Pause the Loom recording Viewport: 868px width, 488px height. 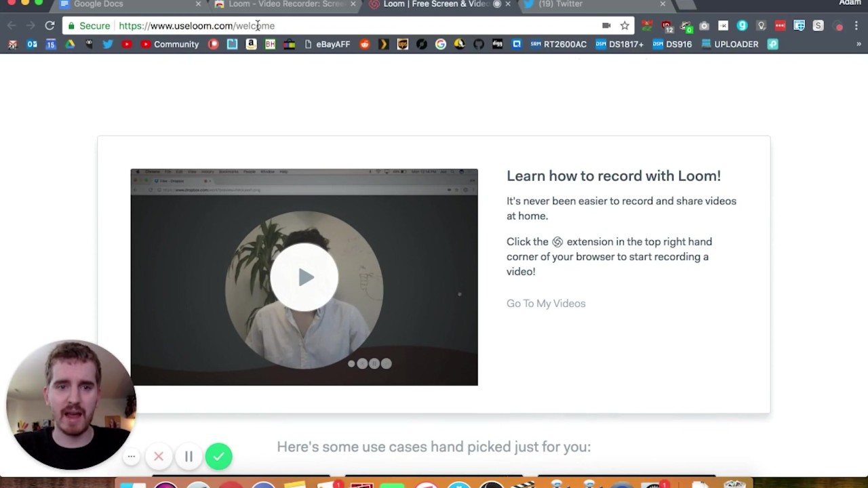(x=189, y=457)
